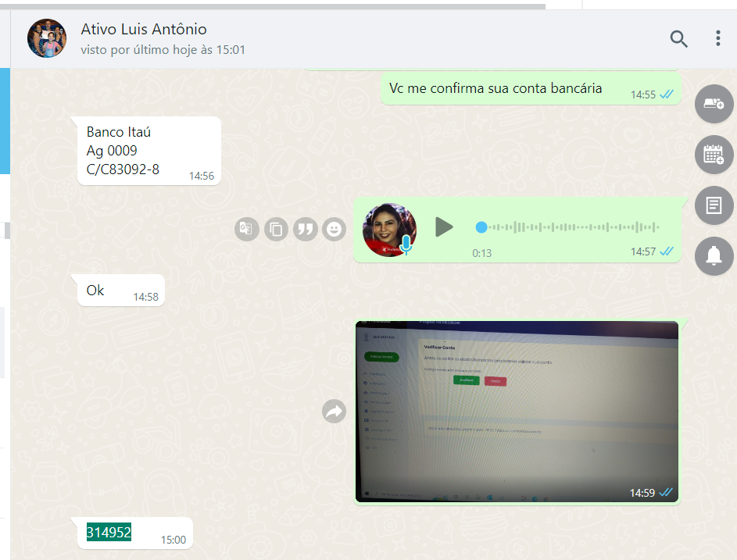This screenshot has width=737, height=560.
Task: Forward the photo using the arrow icon
Action: click(335, 412)
